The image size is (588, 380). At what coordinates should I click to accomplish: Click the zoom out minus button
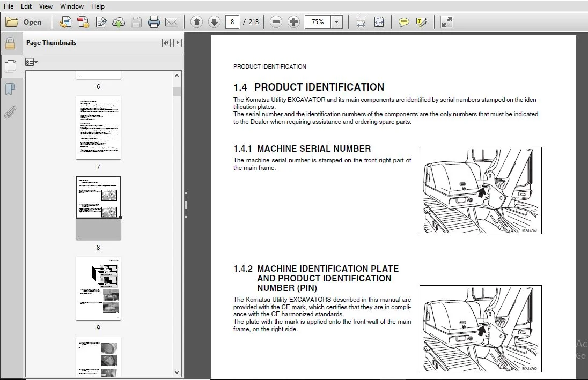click(276, 22)
